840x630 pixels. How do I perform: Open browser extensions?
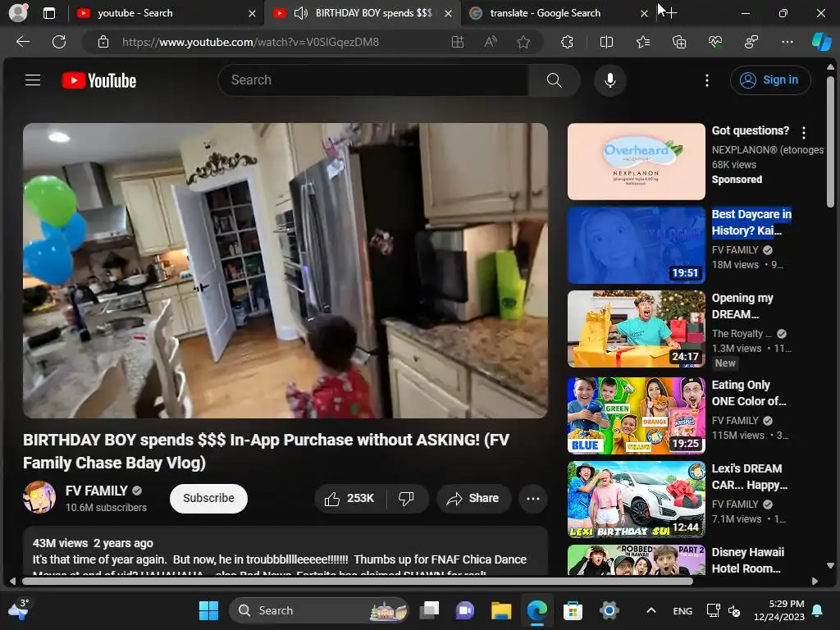pos(567,42)
